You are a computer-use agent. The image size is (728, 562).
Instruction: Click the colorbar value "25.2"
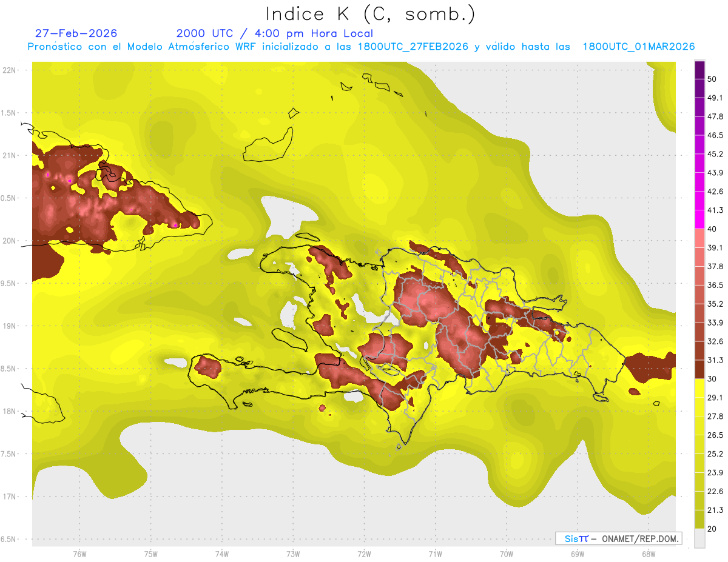[x=715, y=454]
